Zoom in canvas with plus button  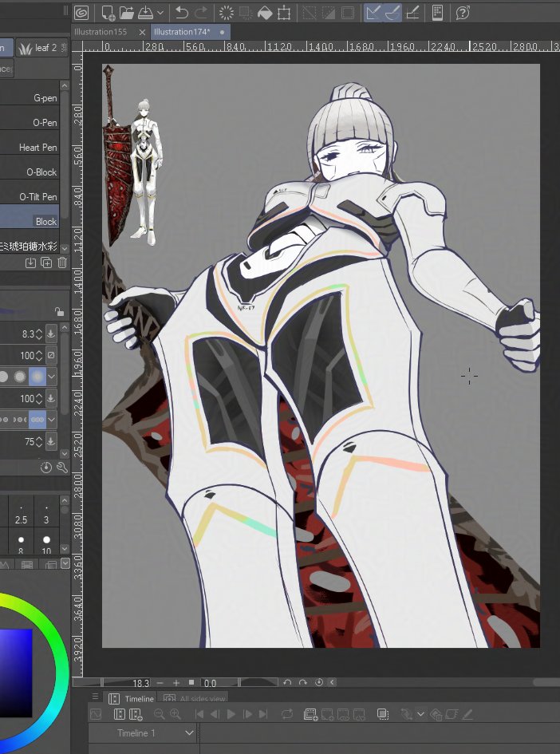click(x=176, y=682)
